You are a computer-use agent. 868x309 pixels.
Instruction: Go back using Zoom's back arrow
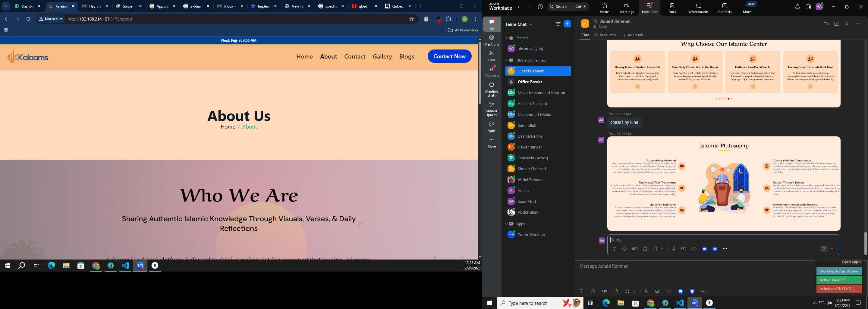click(519, 7)
